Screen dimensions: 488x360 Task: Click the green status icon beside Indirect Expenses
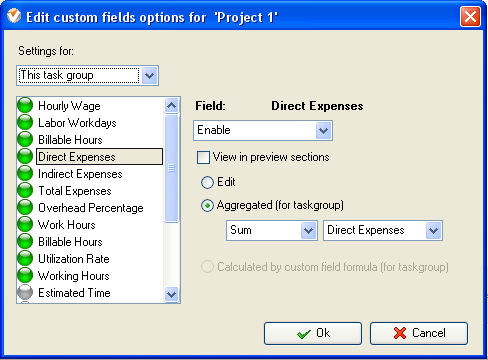pyautogui.click(x=25, y=173)
